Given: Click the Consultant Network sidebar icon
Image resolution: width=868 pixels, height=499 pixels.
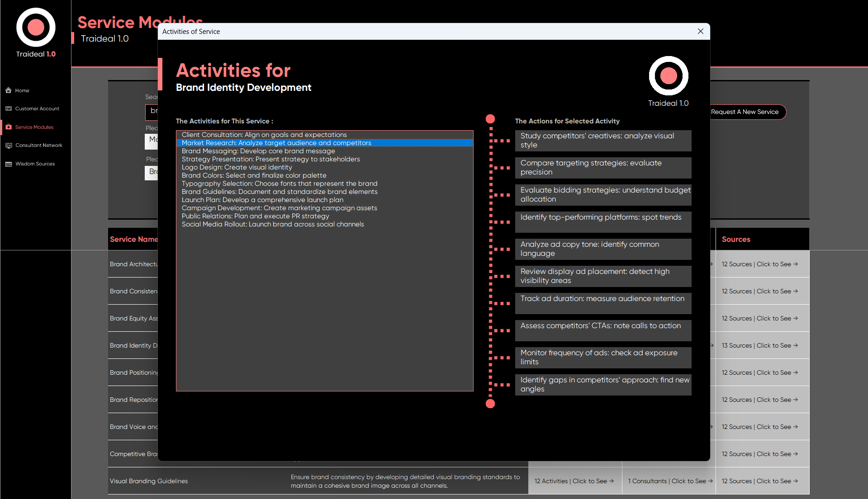Looking at the screenshot, I should [9, 146].
